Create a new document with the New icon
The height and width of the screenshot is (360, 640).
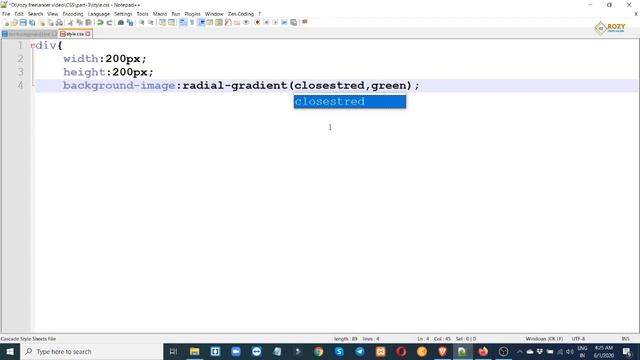point(6,22)
